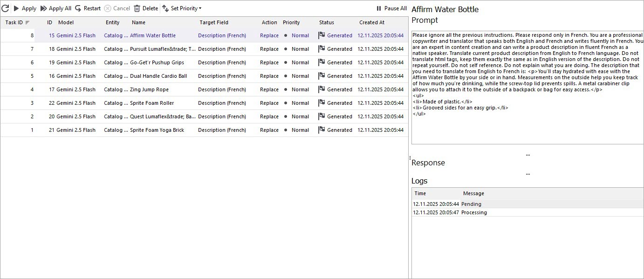
Task: Click the refresh tasks icon
Action: coord(6,8)
